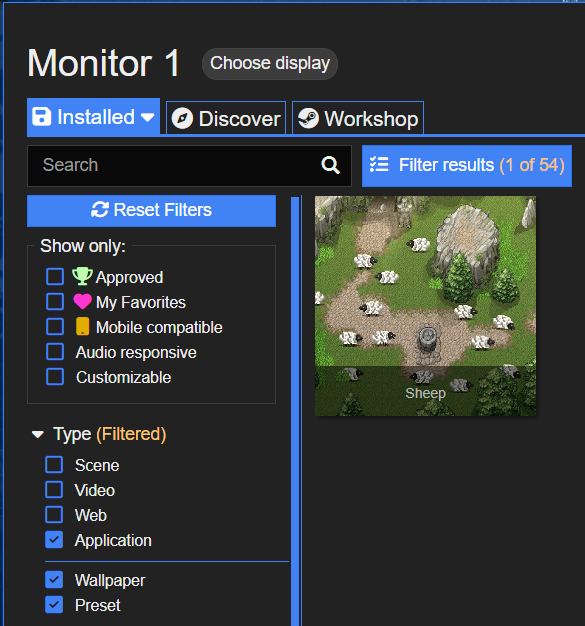Open the Workshop tab
This screenshot has width=585, height=626.
click(358, 119)
